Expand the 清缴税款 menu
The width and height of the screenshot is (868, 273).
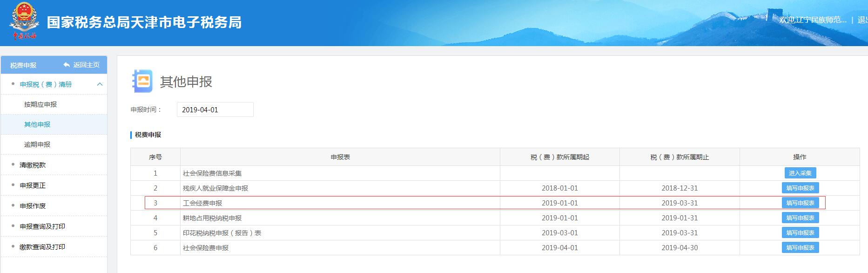[33, 165]
